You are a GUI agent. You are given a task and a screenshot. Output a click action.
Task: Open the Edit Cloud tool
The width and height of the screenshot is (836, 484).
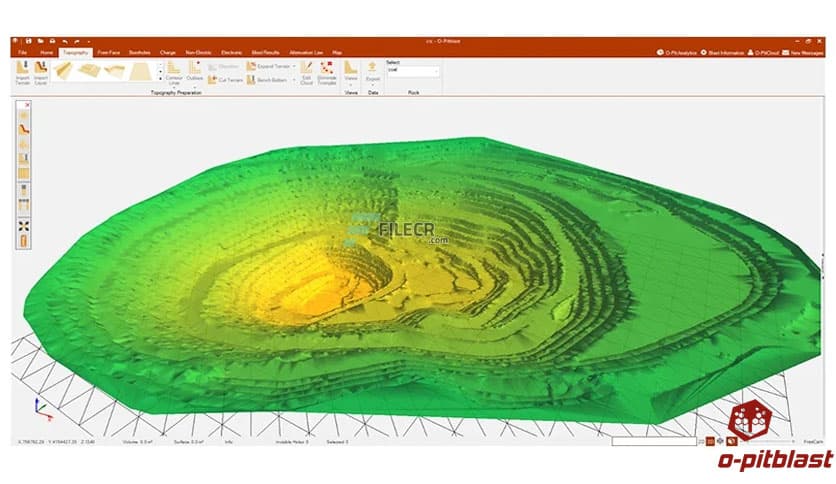[306, 72]
